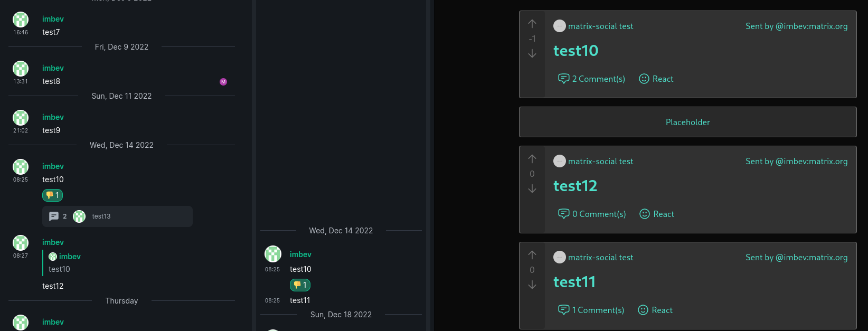The width and height of the screenshot is (868, 331).
Task: Toggle thumbs-down reaction in left chat panel
Action: click(53, 195)
